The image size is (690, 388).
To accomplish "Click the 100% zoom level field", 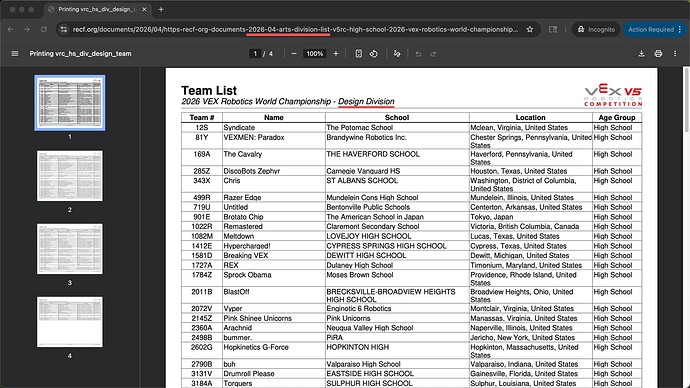I will click(x=315, y=54).
